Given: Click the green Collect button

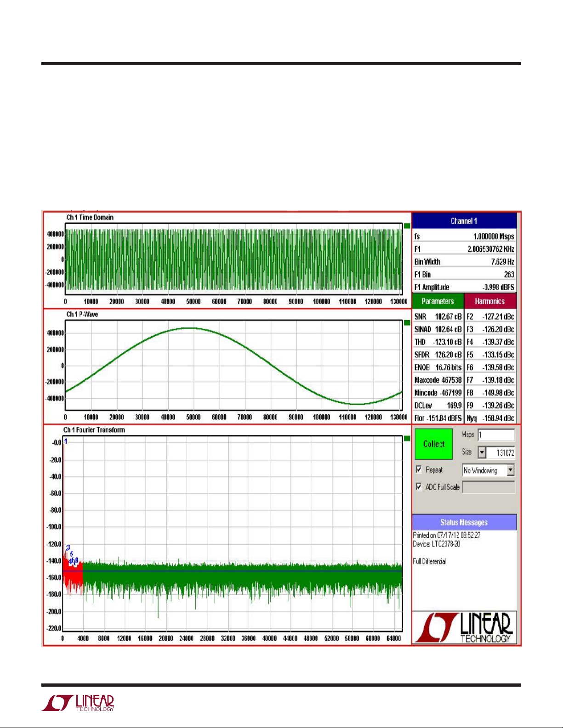Looking at the screenshot, I should coord(433,444).
